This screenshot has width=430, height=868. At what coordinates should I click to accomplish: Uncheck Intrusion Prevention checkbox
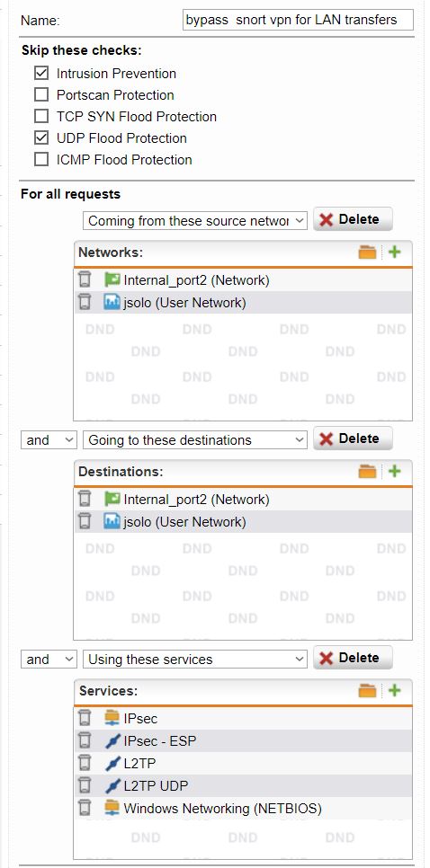[41, 73]
